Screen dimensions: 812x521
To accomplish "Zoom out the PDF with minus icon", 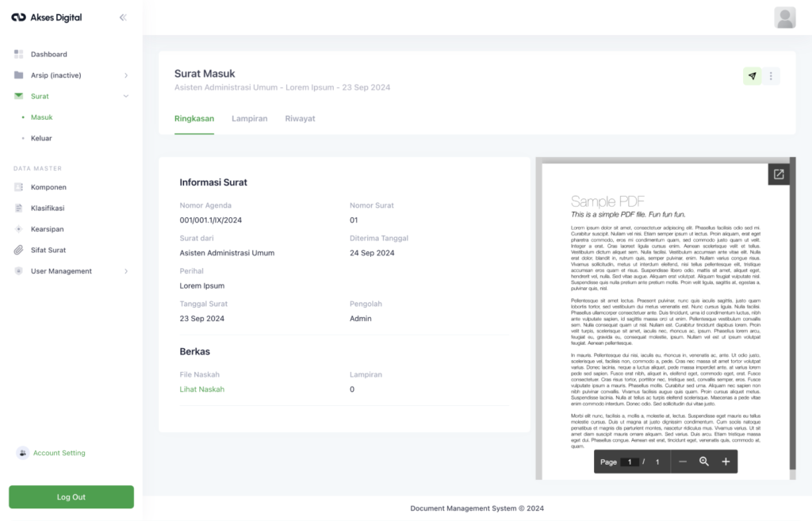I will point(683,462).
